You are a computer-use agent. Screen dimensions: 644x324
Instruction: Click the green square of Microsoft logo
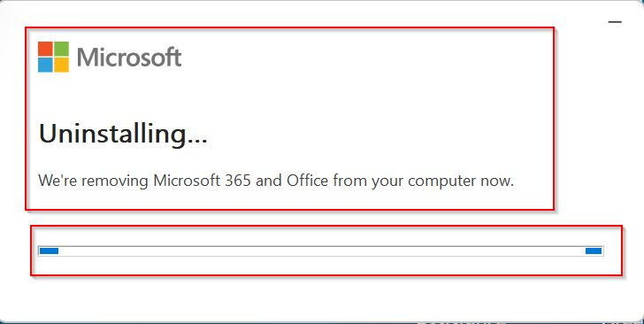(x=62, y=49)
